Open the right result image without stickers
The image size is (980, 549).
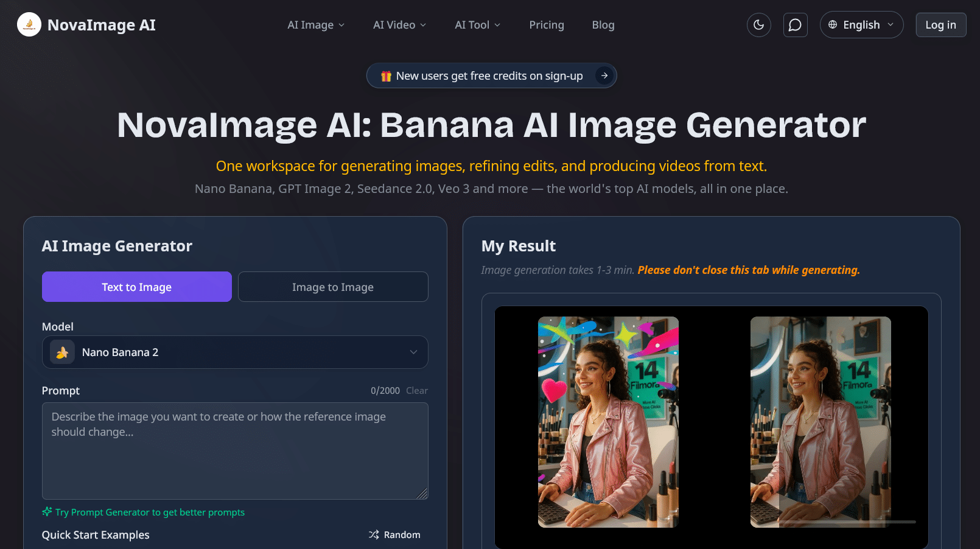tap(821, 422)
